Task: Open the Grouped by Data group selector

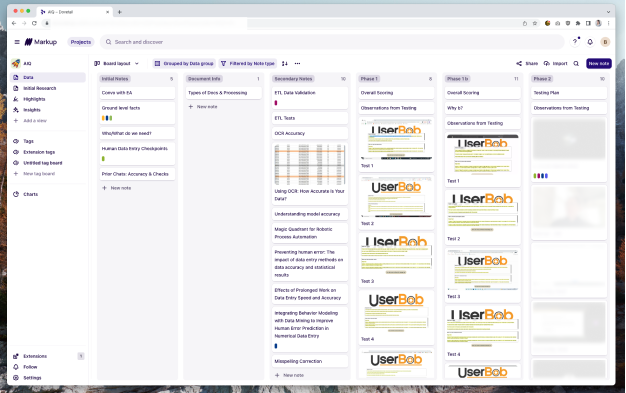Action: 184,64
